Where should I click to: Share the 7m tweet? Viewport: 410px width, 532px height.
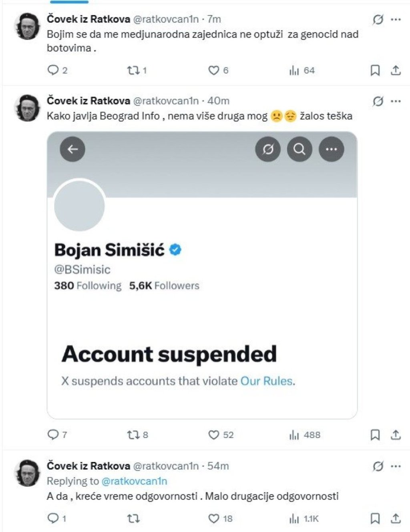coord(396,70)
